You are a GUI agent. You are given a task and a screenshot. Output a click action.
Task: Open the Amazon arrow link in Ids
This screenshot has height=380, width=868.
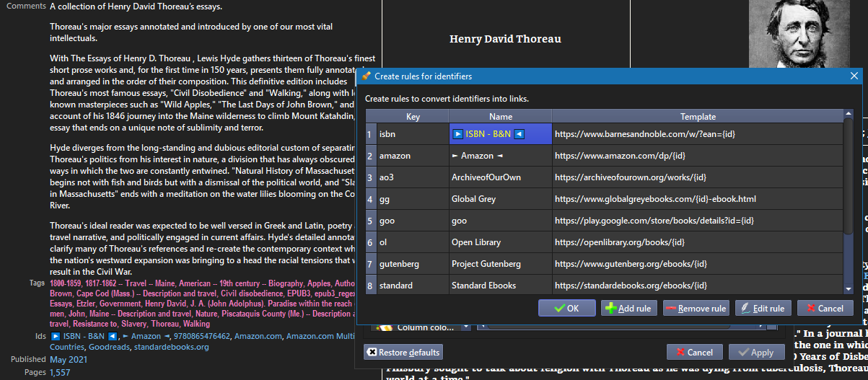coord(148,336)
